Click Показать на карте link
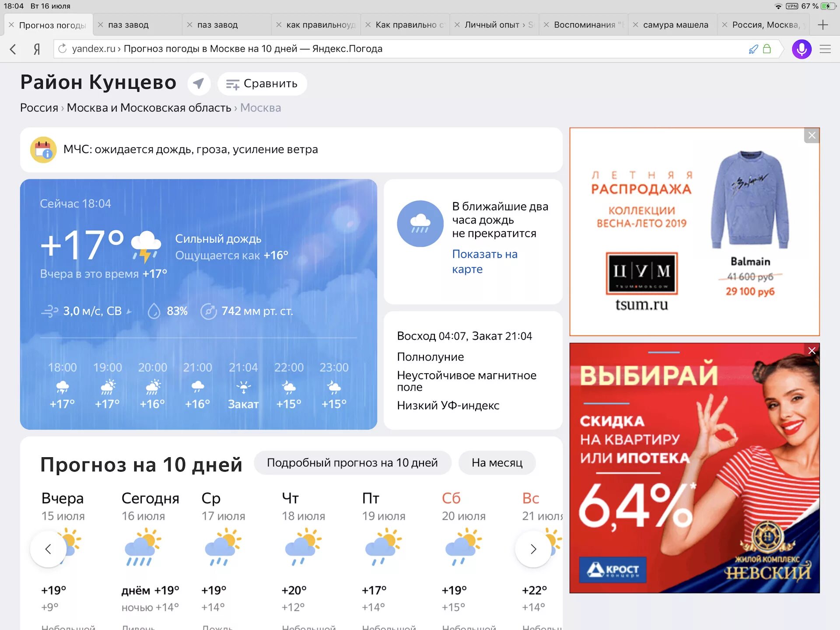The height and width of the screenshot is (630, 840). [x=485, y=262]
